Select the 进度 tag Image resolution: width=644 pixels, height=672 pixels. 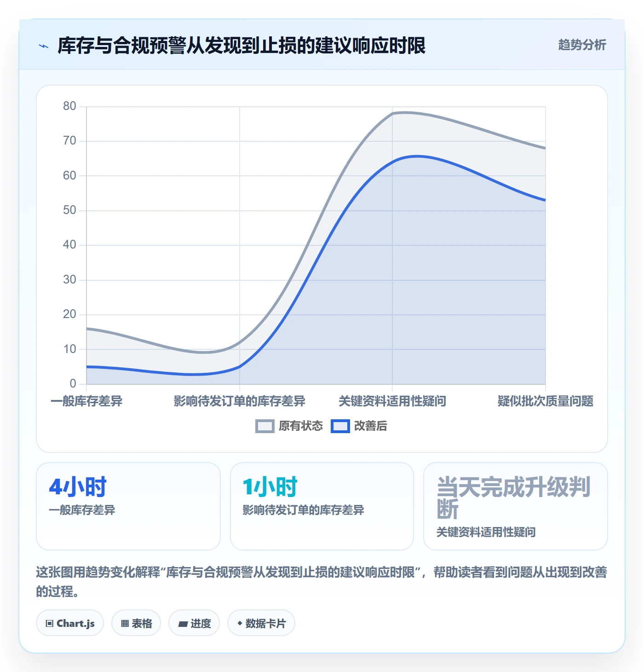[x=194, y=623]
